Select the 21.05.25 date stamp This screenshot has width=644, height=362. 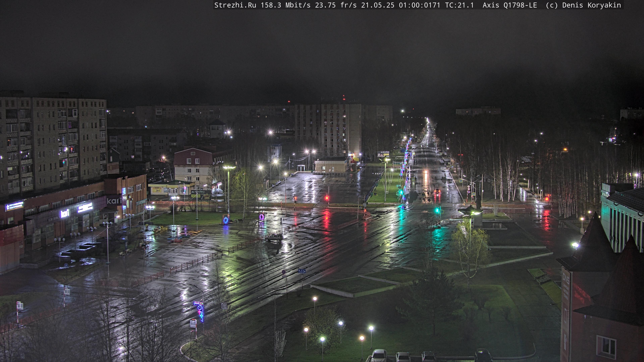click(x=378, y=5)
